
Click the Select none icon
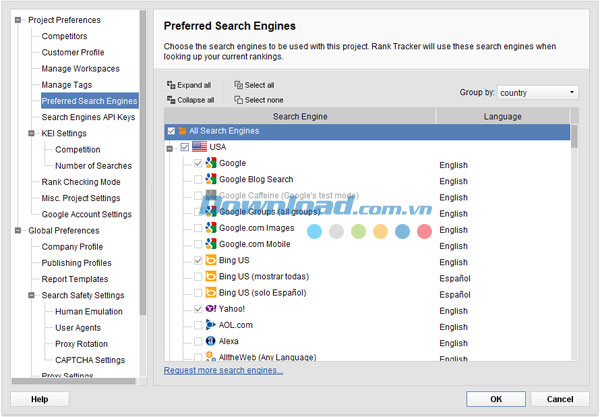pos(238,100)
